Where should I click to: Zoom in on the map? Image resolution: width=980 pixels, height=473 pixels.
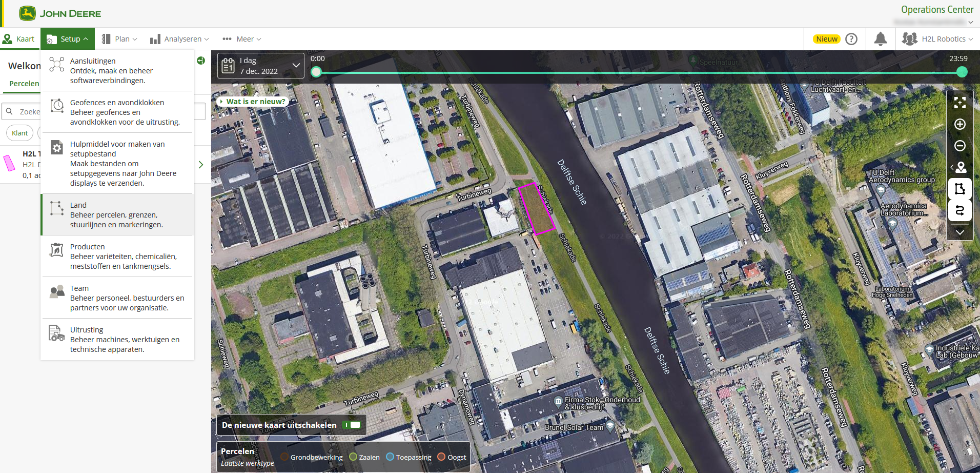(959, 124)
